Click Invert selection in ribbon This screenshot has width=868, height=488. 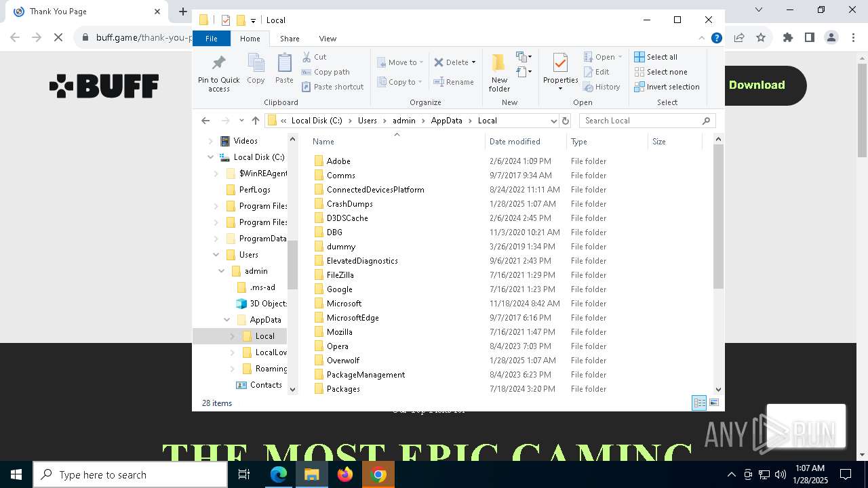click(x=667, y=87)
